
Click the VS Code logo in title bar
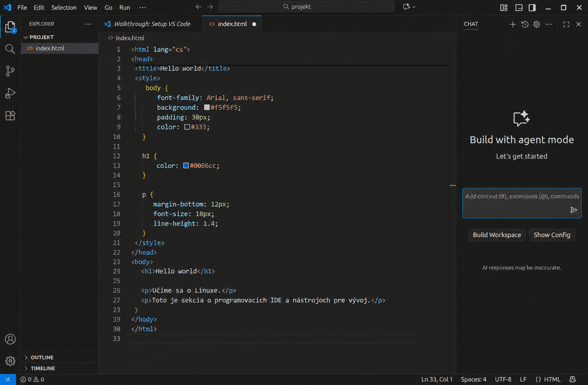pyautogui.click(x=7, y=7)
